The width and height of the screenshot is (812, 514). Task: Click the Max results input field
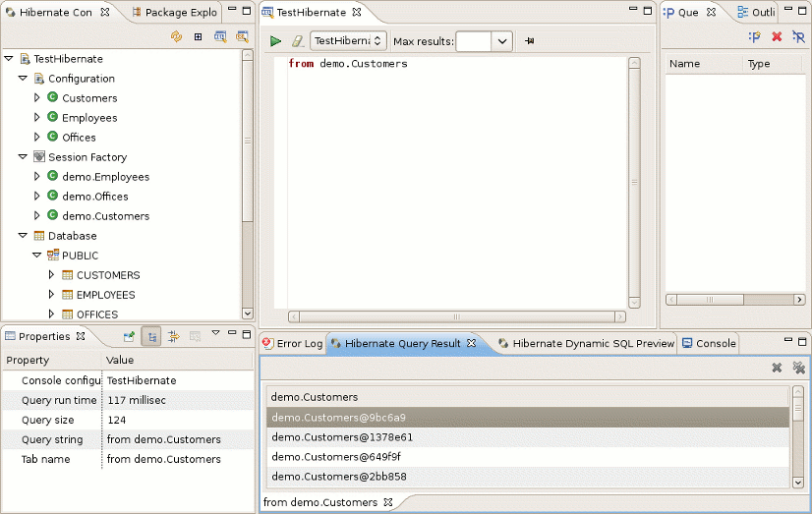click(x=473, y=41)
